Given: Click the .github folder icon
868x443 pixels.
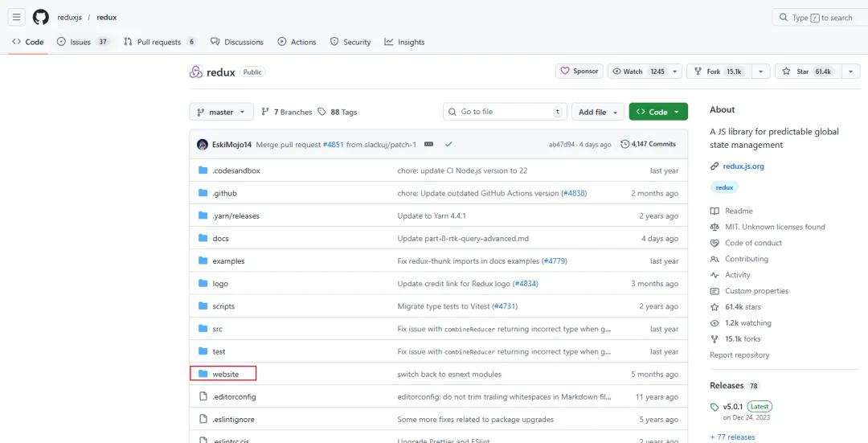Looking at the screenshot, I should [x=203, y=193].
